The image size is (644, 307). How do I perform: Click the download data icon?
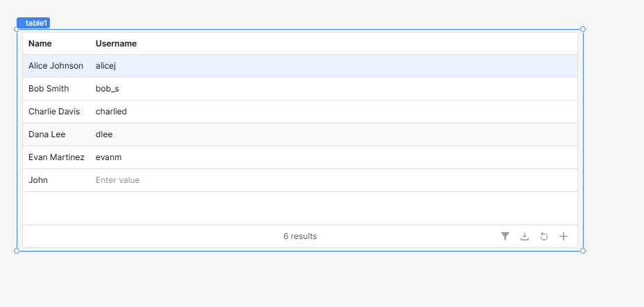click(x=525, y=236)
